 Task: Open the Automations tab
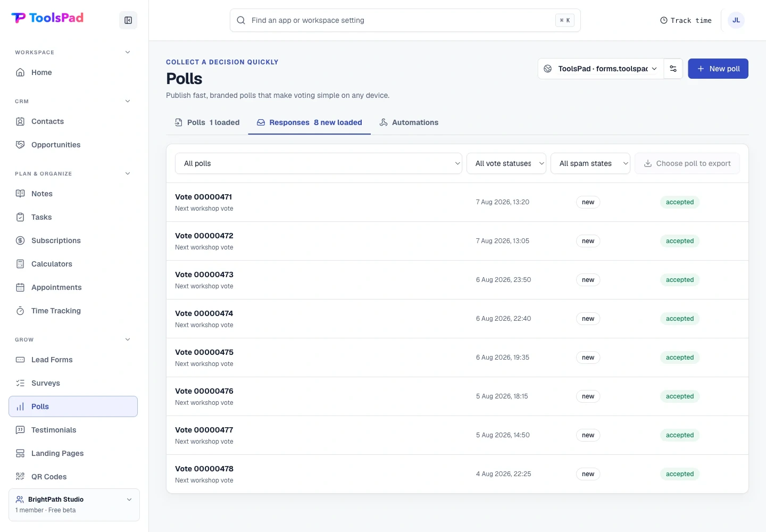[409, 122]
